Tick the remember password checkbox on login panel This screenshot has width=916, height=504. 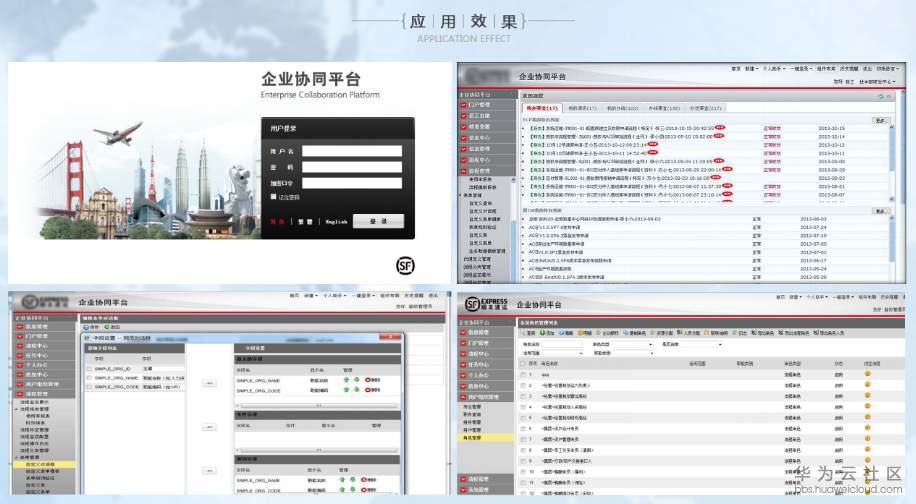click(x=273, y=197)
